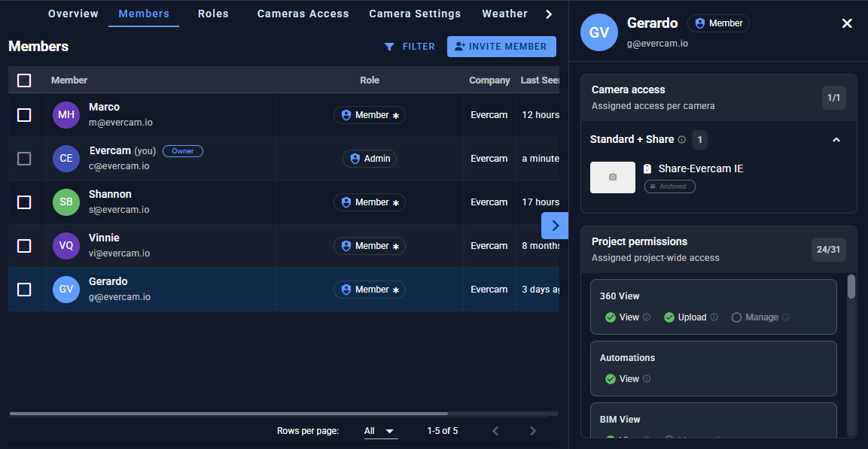The height and width of the screenshot is (449, 868).
Task: Click the Share-Evercam IE camera name
Action: [701, 169]
